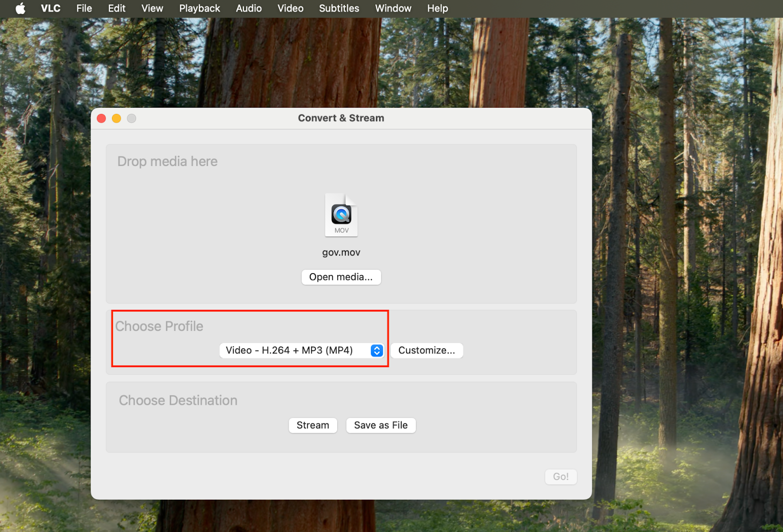783x532 pixels.
Task: Open the Audio menu
Action: click(249, 8)
